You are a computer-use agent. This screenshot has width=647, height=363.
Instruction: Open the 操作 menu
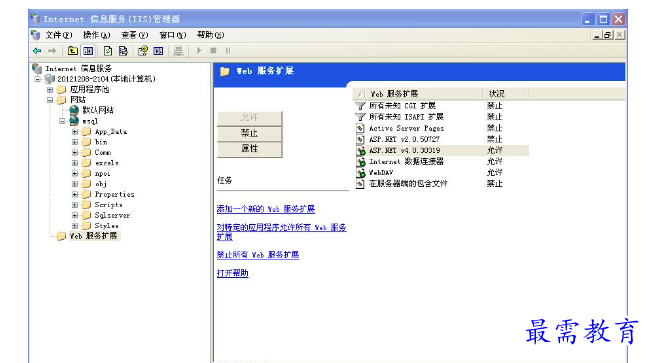pos(97,35)
